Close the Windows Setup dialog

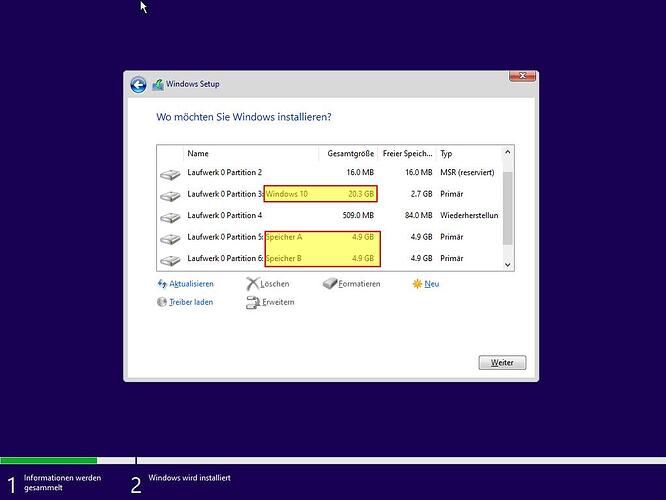[x=522, y=76]
